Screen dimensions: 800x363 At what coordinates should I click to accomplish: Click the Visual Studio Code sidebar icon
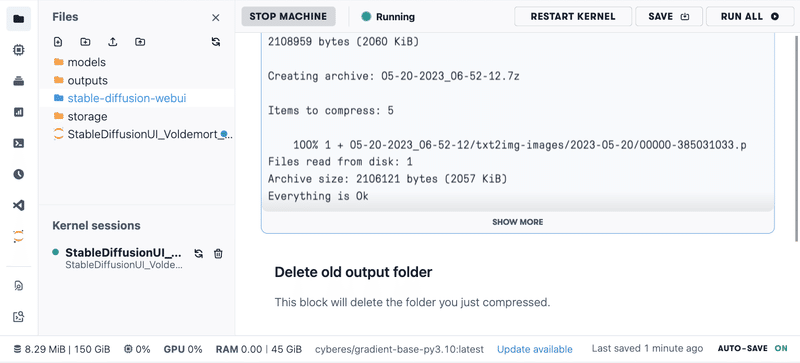[x=19, y=205]
